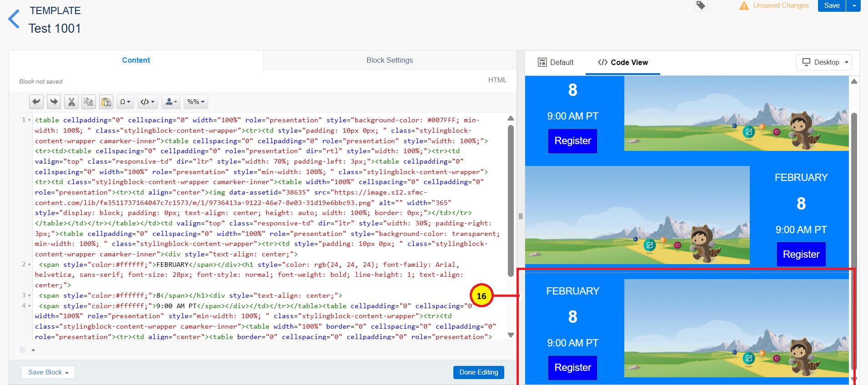This screenshot has height=385, width=868.
Task: Click the scissors cut icon
Action: coord(71,102)
